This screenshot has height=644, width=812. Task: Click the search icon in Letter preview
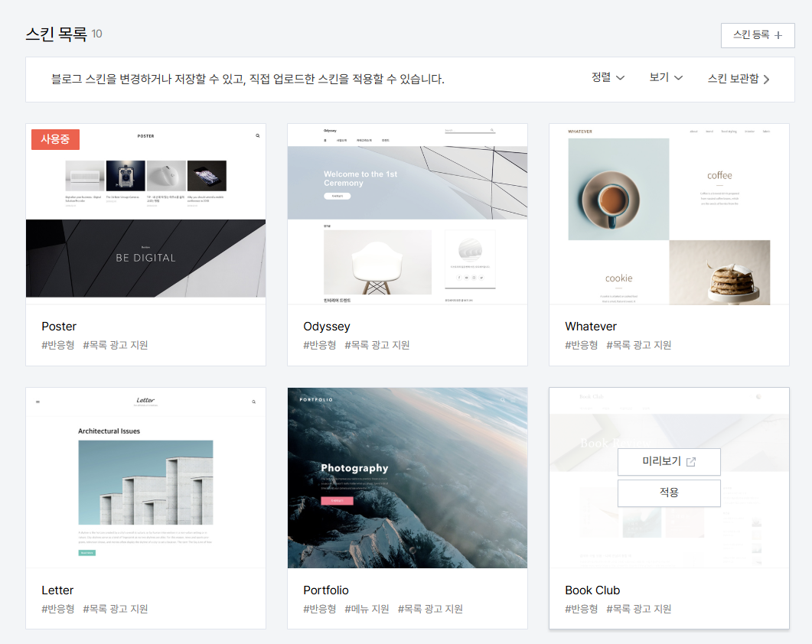[254, 402]
